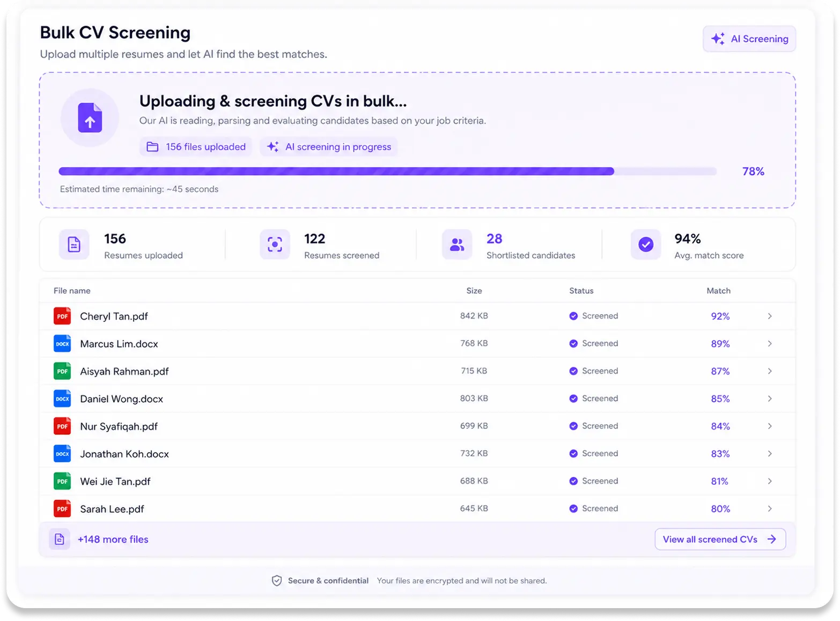Screen dimensions: 840x621
Task: Open the Wei Jie Tan.pdf file name
Action: point(115,482)
